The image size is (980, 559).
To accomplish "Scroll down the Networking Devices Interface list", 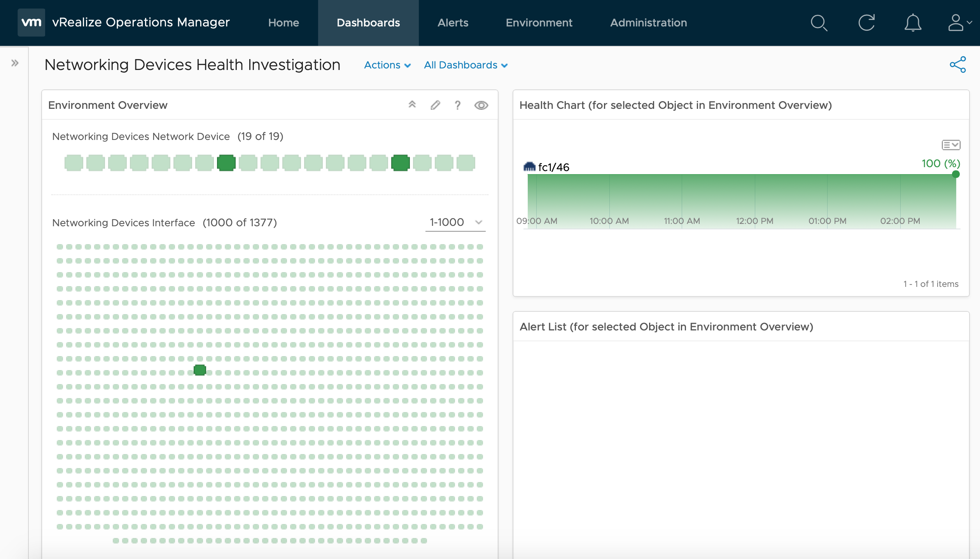I will pos(479,223).
